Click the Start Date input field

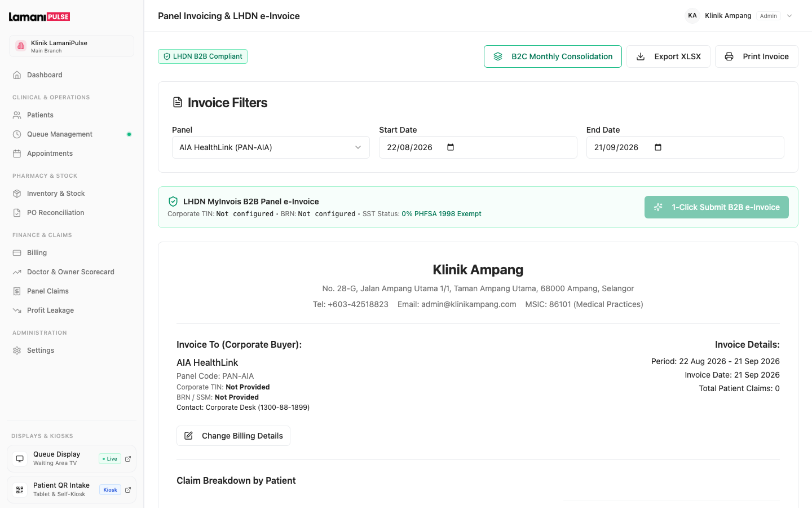[478, 147]
